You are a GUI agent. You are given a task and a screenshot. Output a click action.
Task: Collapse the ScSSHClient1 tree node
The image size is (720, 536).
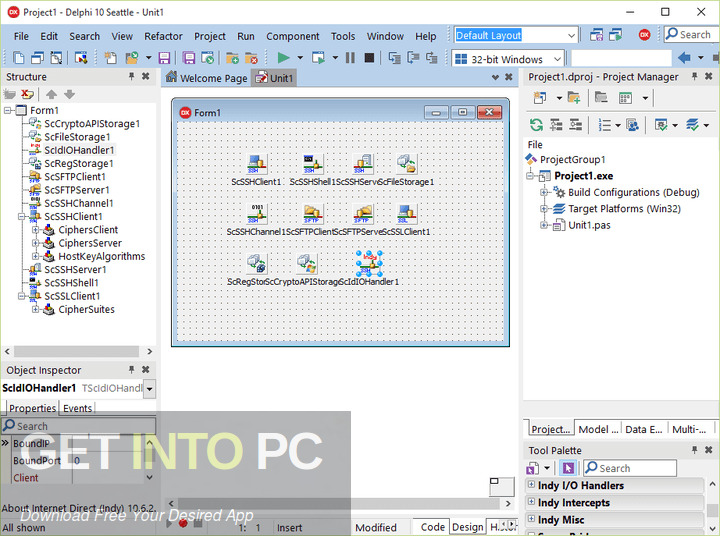pyautogui.click(x=21, y=216)
